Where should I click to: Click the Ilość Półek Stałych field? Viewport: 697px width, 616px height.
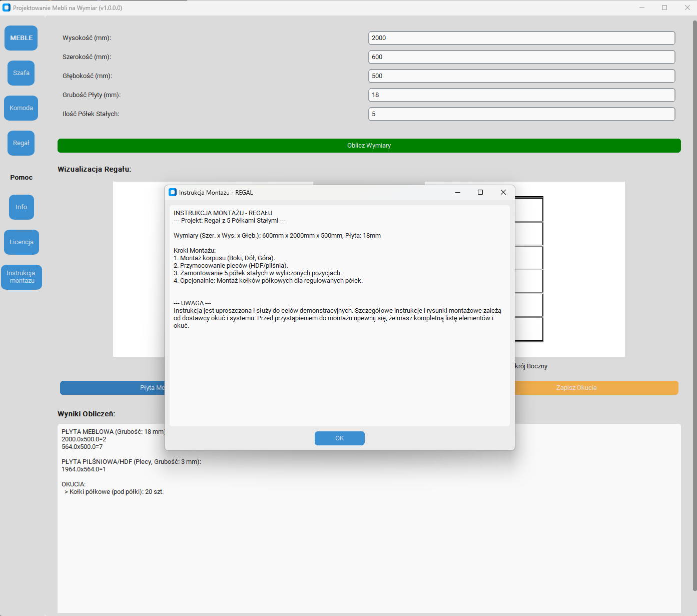521,114
